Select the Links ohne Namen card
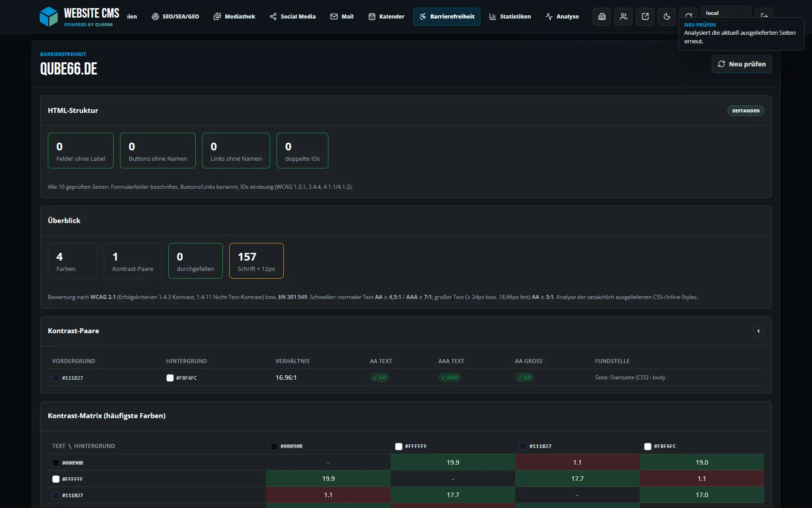The image size is (812, 508). (236, 151)
